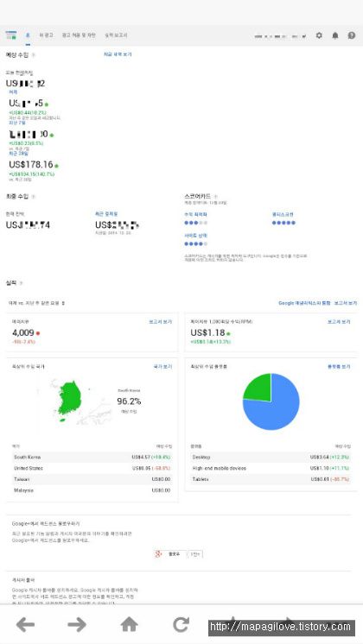The height and width of the screenshot is (644, 363).
Task: Click the 어제 earnings period label
Action: point(13,92)
